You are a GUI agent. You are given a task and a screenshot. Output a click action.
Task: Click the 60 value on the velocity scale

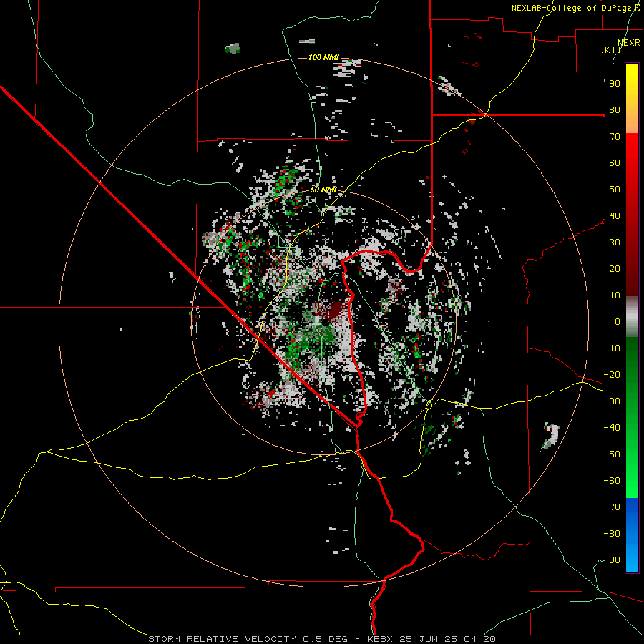tap(615, 163)
